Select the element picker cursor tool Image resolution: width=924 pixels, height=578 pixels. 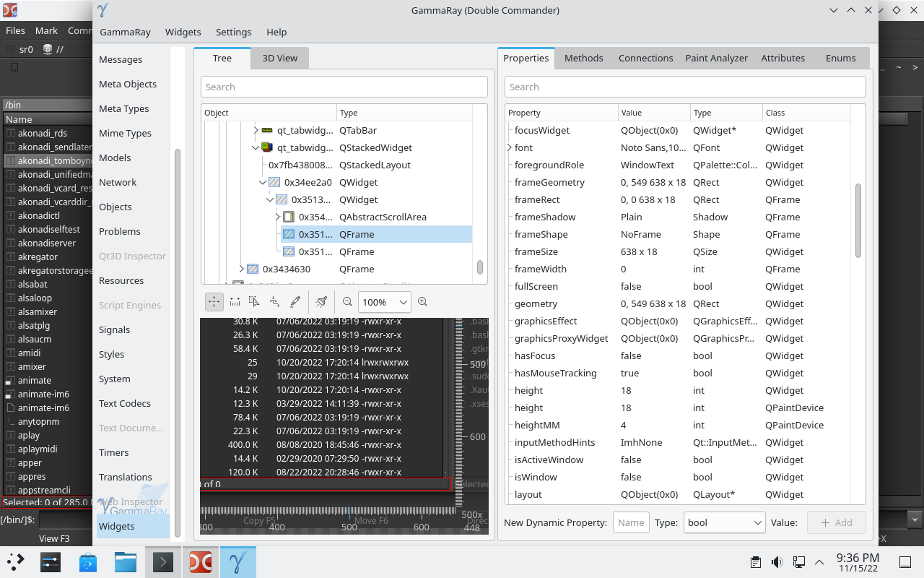(x=254, y=301)
